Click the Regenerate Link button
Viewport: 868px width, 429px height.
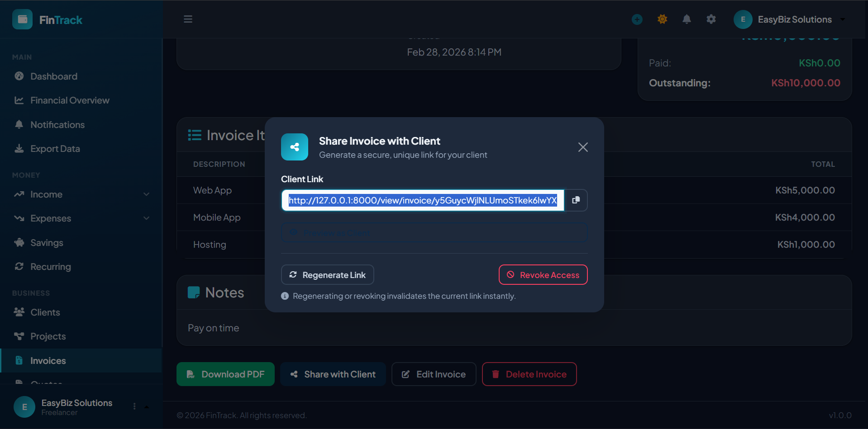(327, 274)
